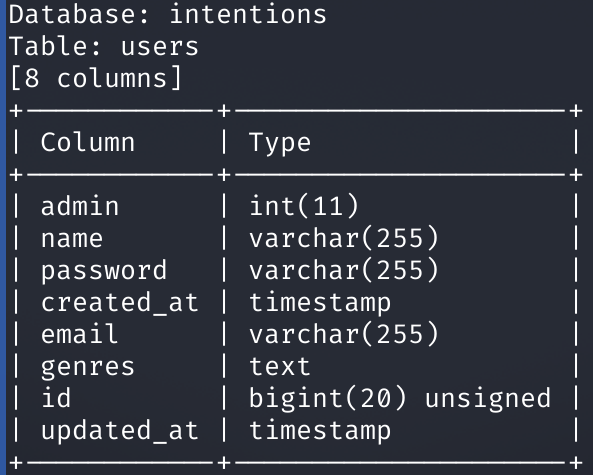Select the '[8 columns]' text
This screenshot has height=475, width=593.
click(96, 78)
